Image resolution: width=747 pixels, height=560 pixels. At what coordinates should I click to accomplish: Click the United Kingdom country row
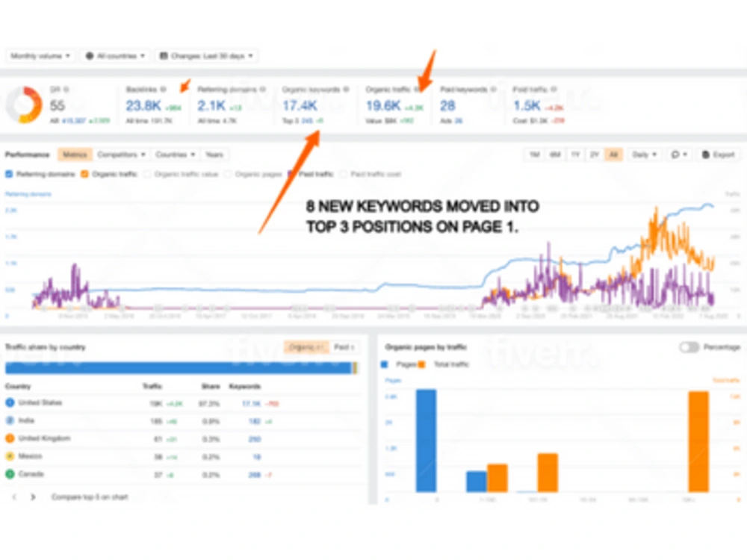[182, 439]
